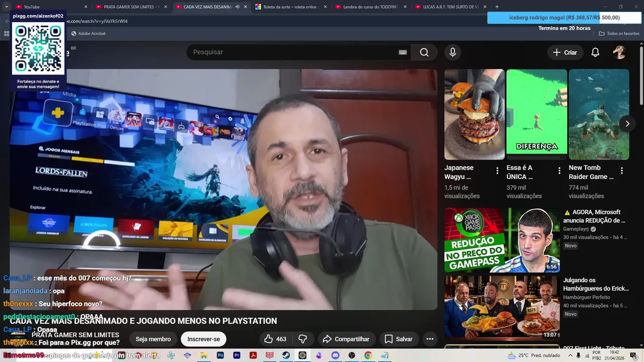Image resolution: width=644 pixels, height=362 pixels.
Task: Open the account avatar menu
Action: click(x=619, y=52)
